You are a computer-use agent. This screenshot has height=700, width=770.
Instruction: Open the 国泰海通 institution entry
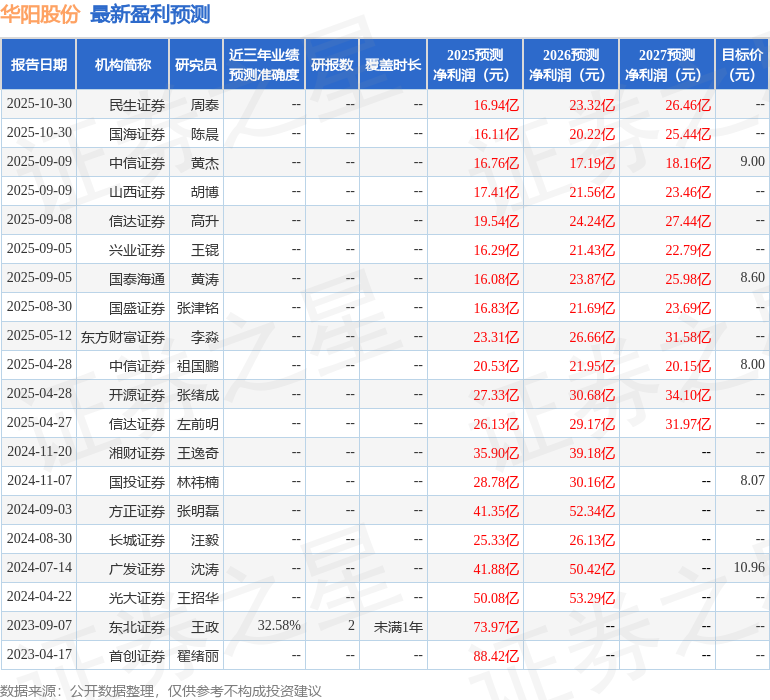click(137, 279)
